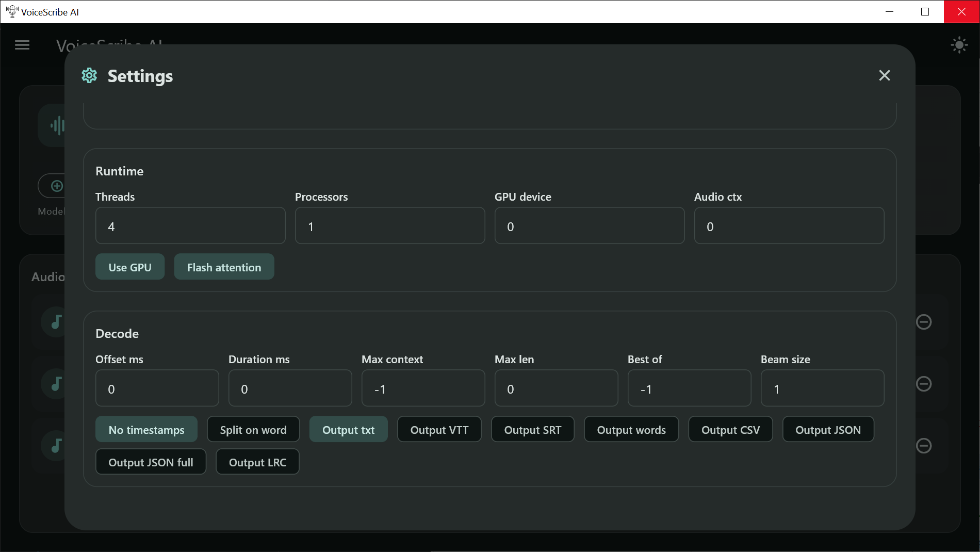Remove the second audio file with minus icon
Screen dimensions: 980x552
tap(923, 384)
